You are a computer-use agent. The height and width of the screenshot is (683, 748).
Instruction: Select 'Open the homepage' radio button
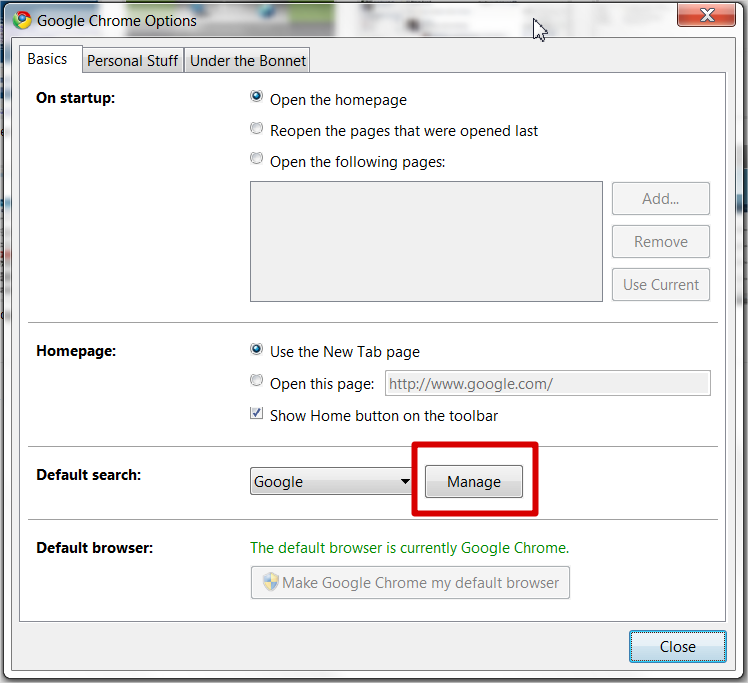point(257,97)
